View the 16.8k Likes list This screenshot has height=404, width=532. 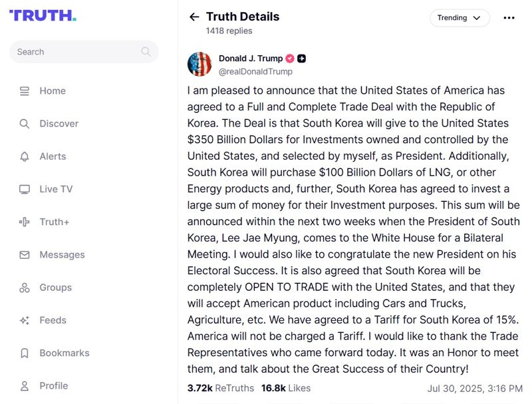(285, 387)
